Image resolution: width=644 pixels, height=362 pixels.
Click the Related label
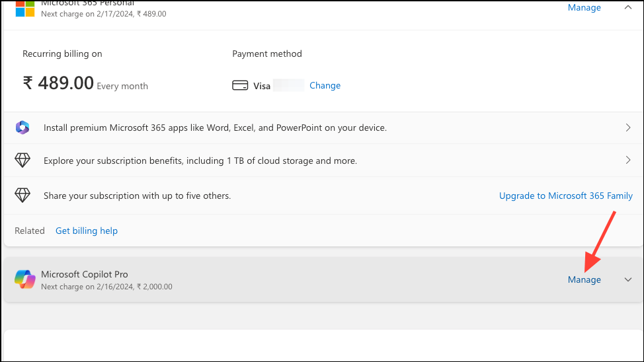30,231
